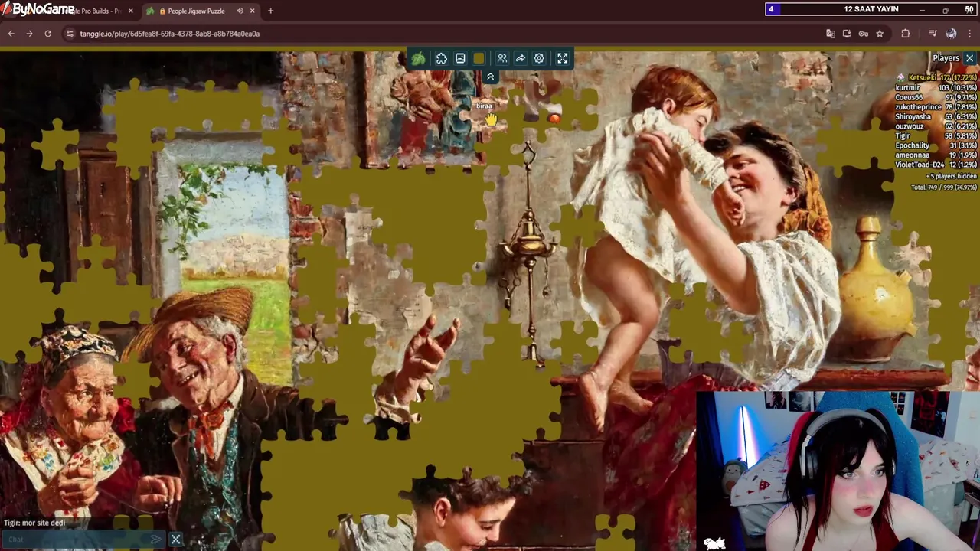Click the green leaf Tanggle home icon
Image resolution: width=980 pixels, height=551 pixels.
pyautogui.click(x=418, y=58)
